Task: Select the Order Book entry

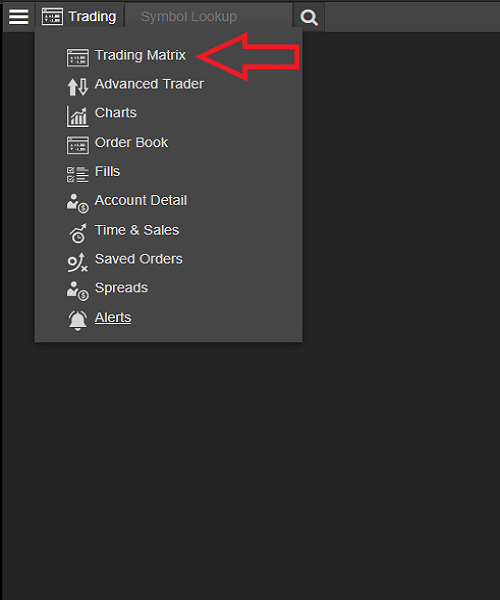Action: 131,142
